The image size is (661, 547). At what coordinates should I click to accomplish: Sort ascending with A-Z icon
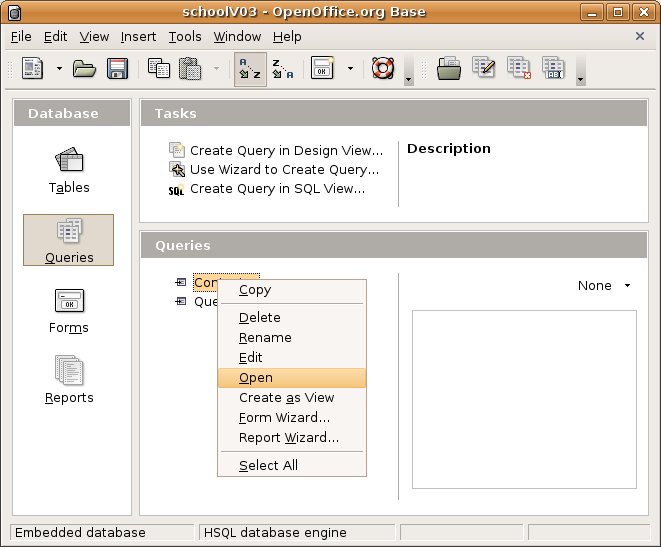point(250,69)
